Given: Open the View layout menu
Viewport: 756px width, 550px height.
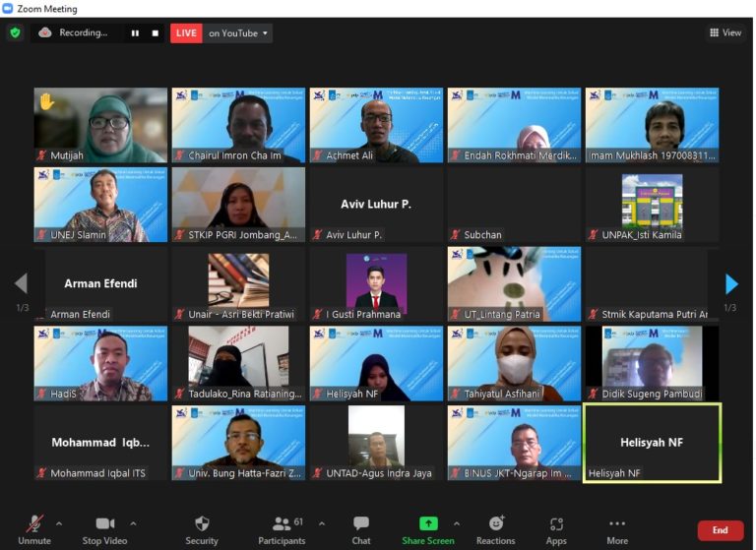Looking at the screenshot, I should pos(725,32).
